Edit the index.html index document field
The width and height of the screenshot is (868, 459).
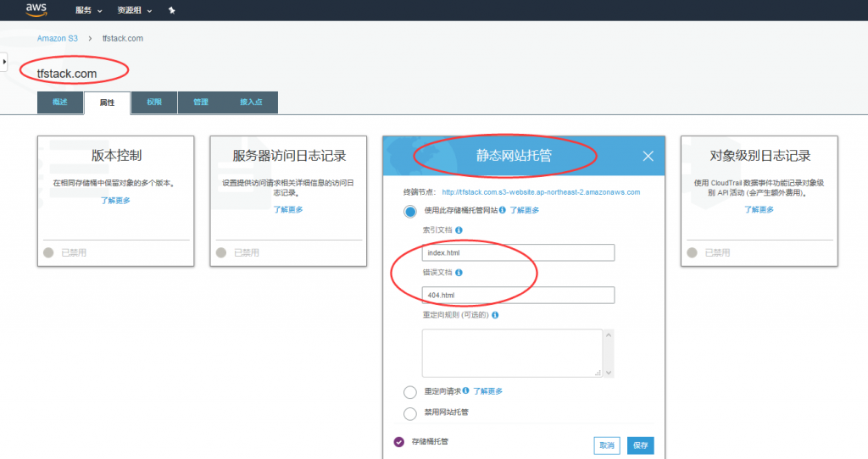click(x=518, y=252)
